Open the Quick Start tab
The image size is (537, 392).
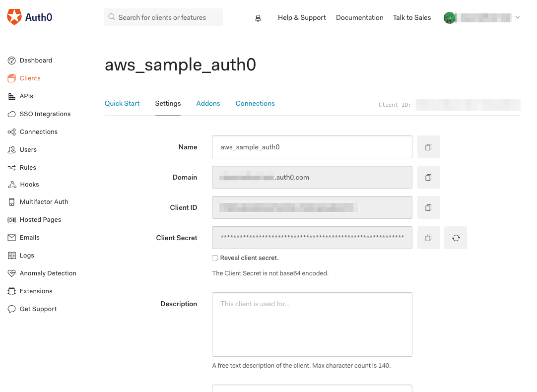pyautogui.click(x=122, y=103)
